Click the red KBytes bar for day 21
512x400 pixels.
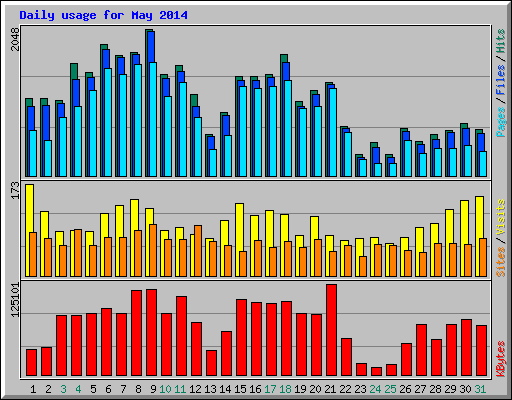pyautogui.click(x=331, y=330)
